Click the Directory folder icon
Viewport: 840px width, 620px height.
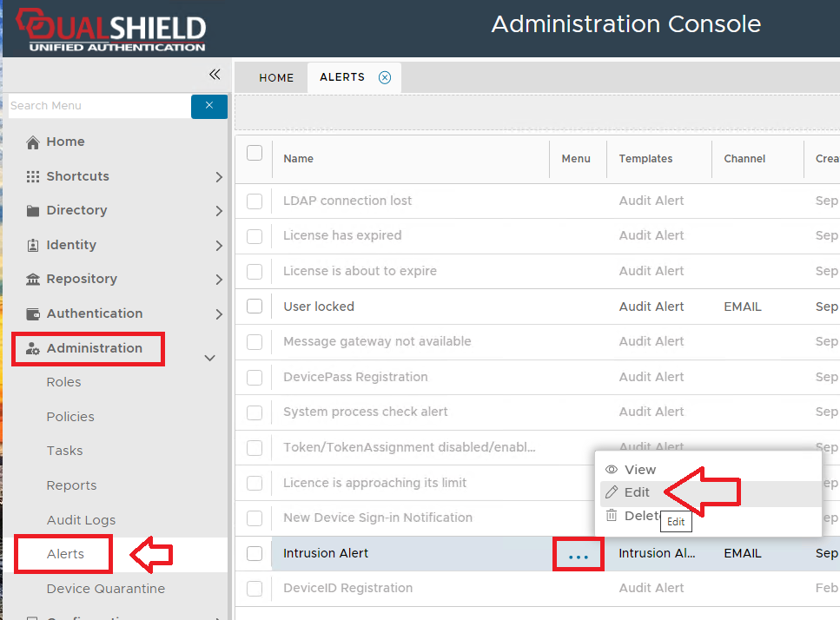33,211
